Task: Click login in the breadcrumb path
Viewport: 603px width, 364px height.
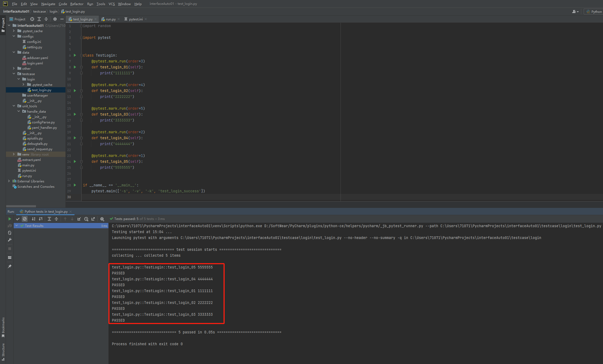Action: 53,11
